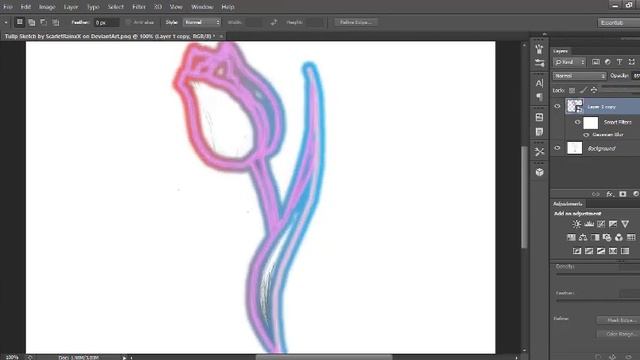Select Intersect with selection mode icon
The height and width of the screenshot is (360, 640).
[x=56, y=22]
